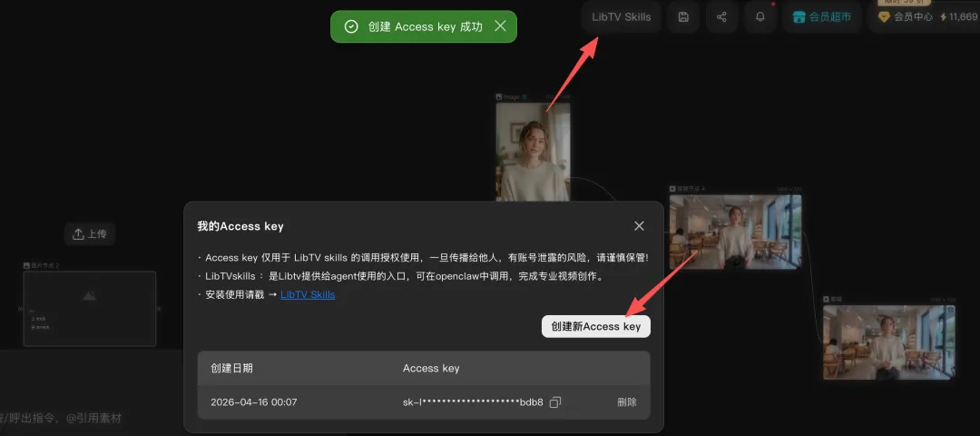Open the LibTV Skills hyperlink in dialog
The width and height of the screenshot is (980, 436).
tap(308, 294)
